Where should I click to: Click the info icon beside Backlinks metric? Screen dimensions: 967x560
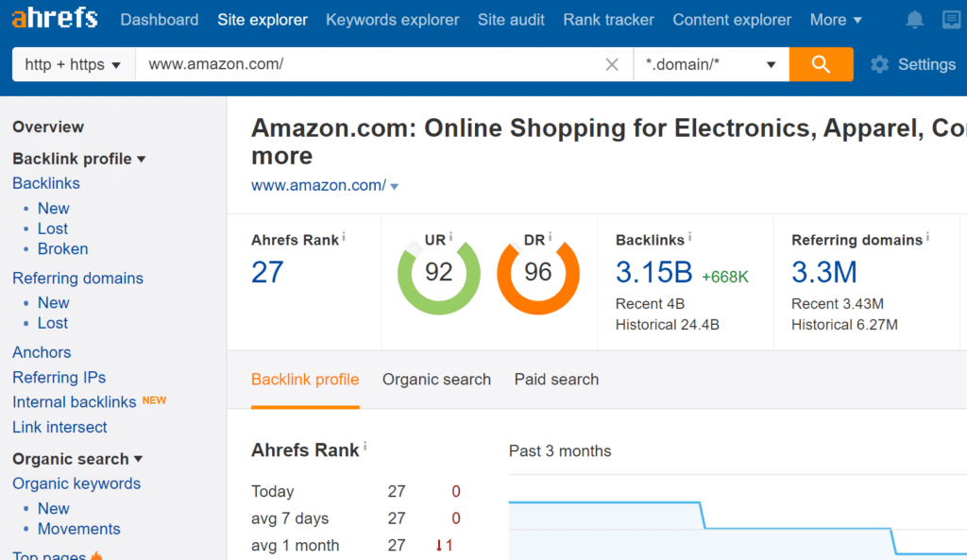click(690, 238)
